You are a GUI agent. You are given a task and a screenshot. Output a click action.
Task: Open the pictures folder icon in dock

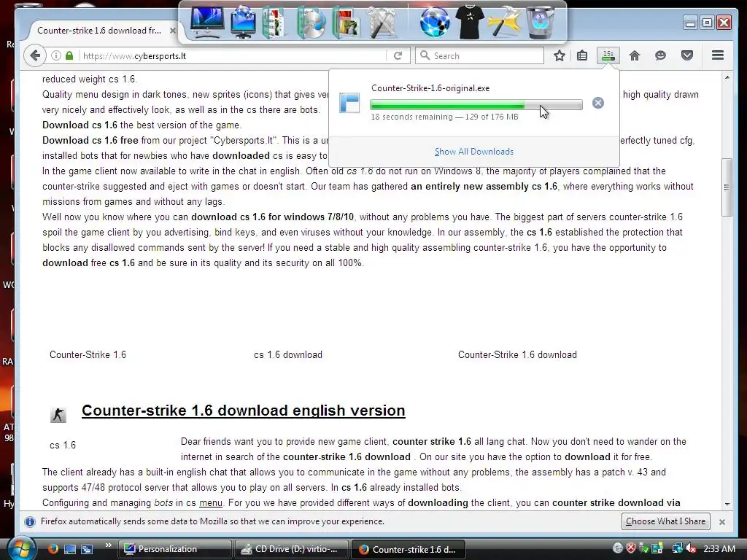[x=346, y=23]
